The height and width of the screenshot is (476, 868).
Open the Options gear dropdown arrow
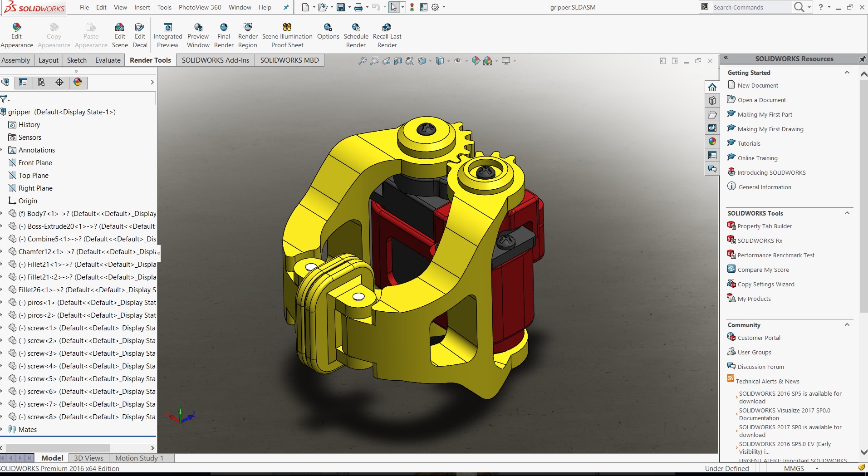pos(444,7)
